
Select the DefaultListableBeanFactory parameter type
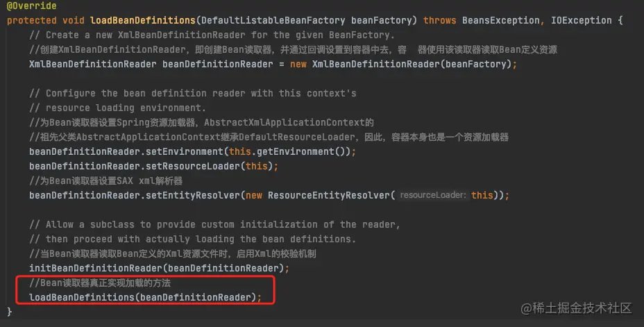tap(273, 21)
